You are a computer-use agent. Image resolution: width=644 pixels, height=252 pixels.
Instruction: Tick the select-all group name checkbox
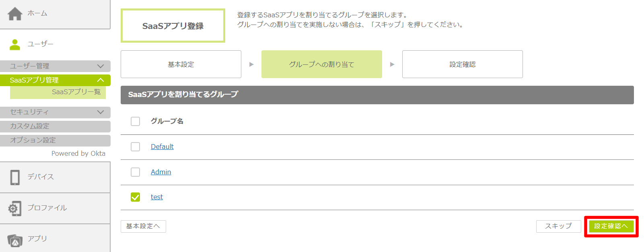136,121
